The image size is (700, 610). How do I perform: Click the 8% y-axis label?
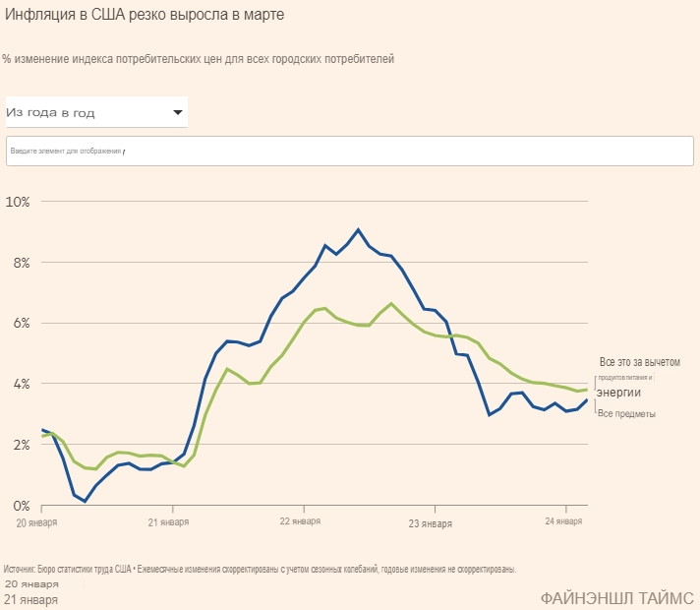pos(19,263)
